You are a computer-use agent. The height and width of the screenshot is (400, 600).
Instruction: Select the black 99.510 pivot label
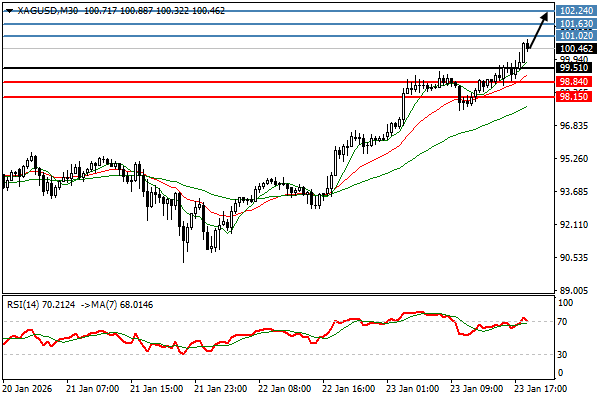coord(576,69)
